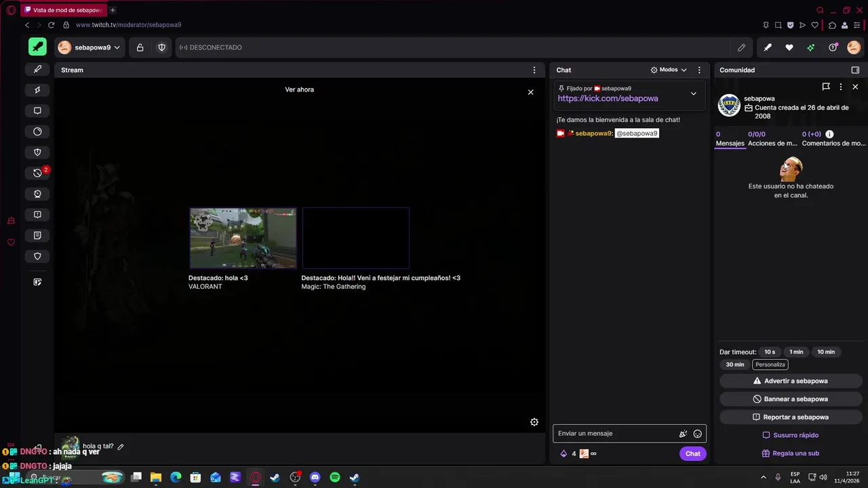The image size is (868, 488).
Task: Open the VALORANT highlight thumbnail
Action: (x=243, y=238)
